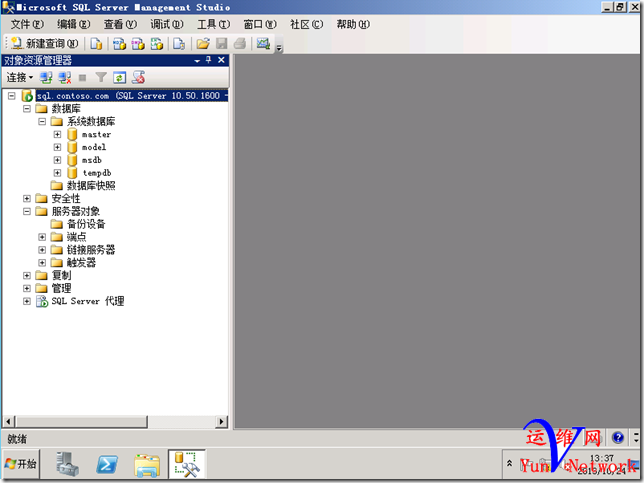Open the 编辑(E) menu
This screenshot has height=483, width=644.
pos(74,24)
